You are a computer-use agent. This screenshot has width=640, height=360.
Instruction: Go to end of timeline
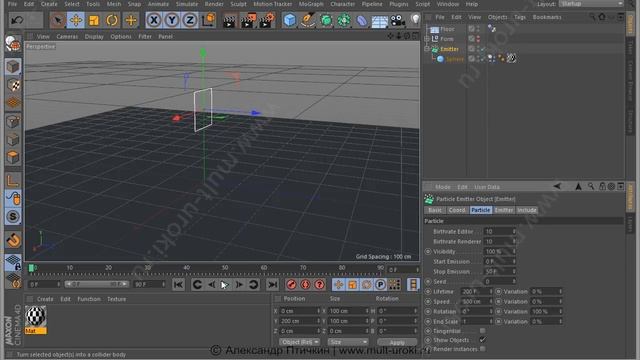(x=273, y=284)
